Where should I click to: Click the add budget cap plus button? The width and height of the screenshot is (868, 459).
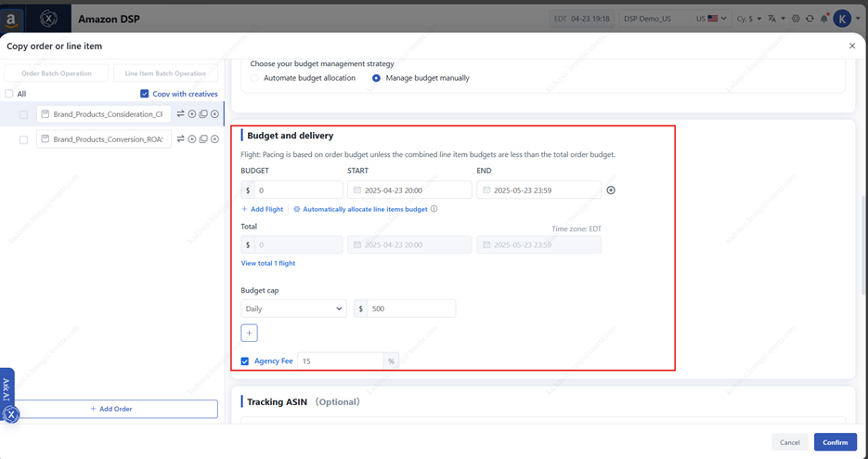click(x=249, y=333)
